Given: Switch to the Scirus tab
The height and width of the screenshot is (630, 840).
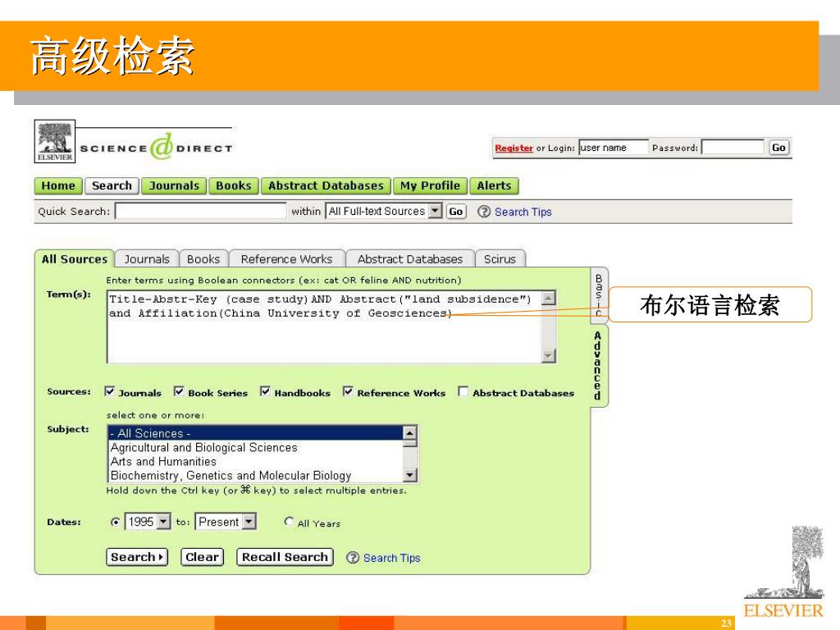Looking at the screenshot, I should click(500, 259).
